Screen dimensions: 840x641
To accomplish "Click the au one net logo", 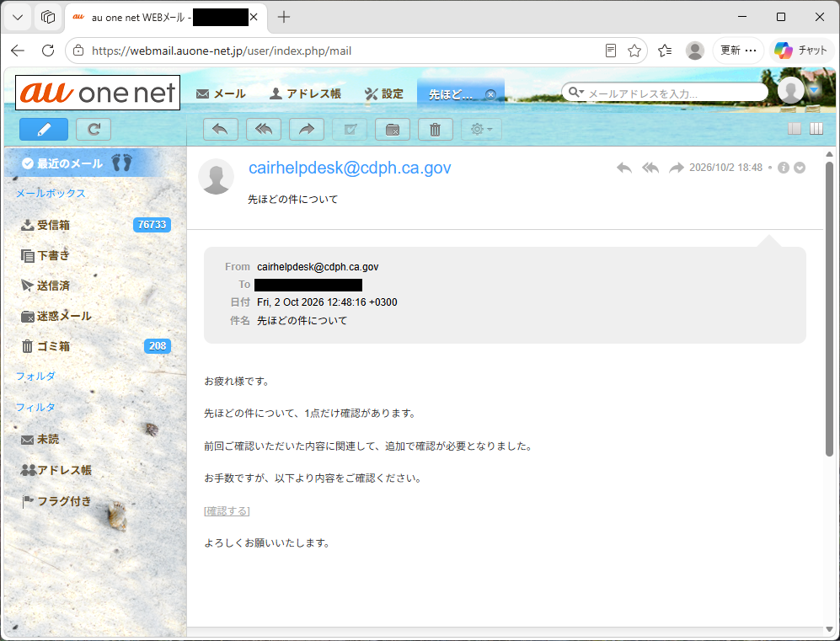I will coord(98,93).
